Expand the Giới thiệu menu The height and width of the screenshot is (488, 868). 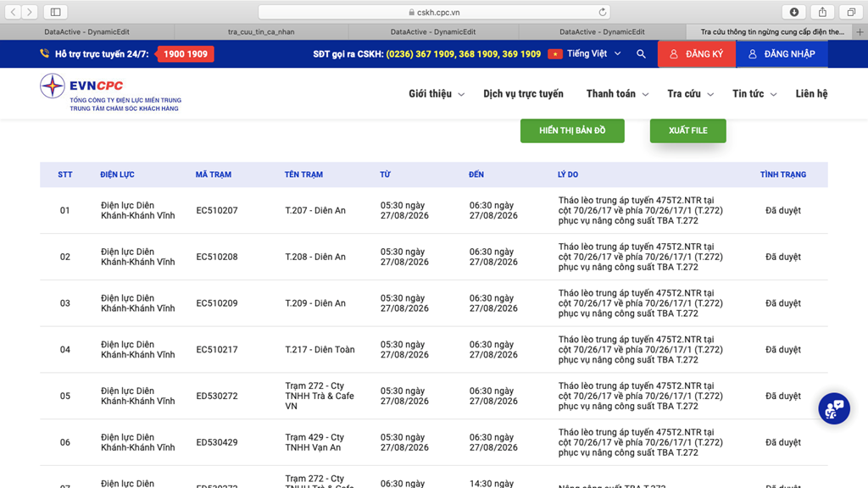click(x=437, y=93)
